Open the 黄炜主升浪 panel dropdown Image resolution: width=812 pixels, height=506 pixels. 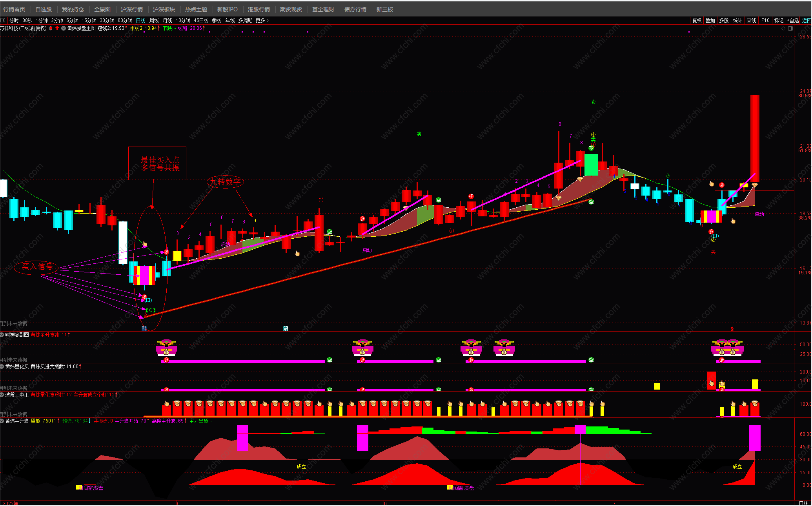point(2,421)
